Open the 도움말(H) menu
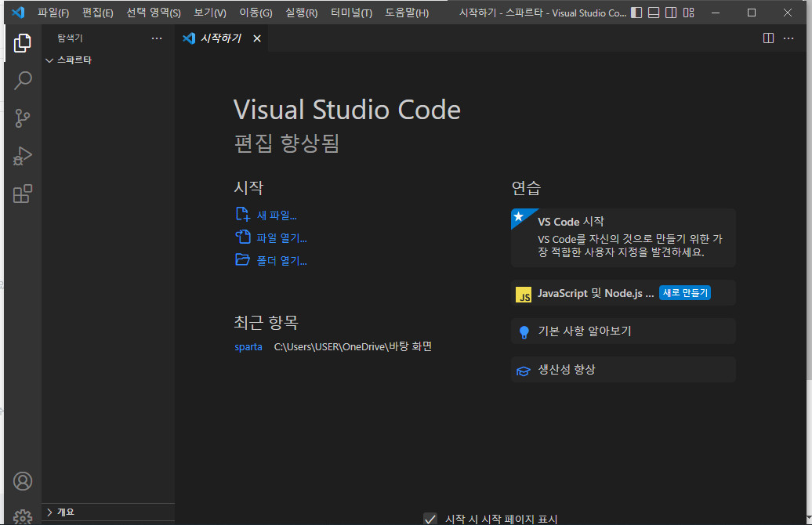812x525 pixels. click(407, 13)
